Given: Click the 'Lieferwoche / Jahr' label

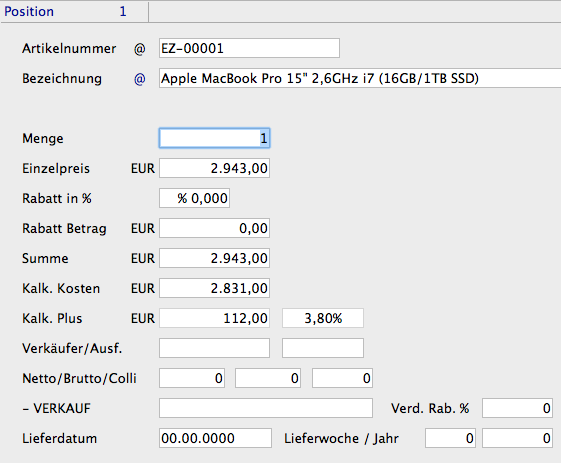Looking at the screenshot, I should [x=341, y=439].
